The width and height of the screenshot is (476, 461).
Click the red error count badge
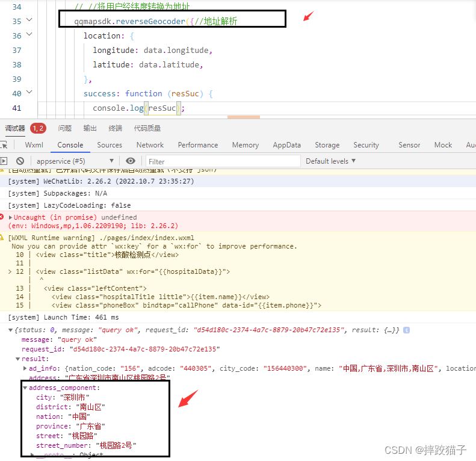38,128
